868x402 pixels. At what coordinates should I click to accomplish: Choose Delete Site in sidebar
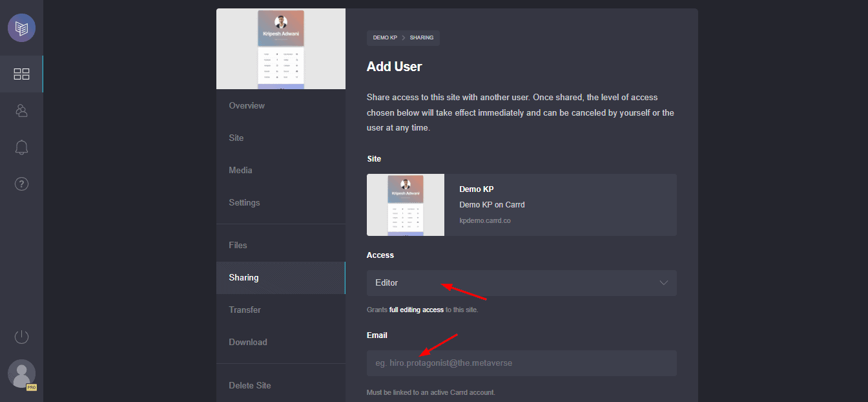[x=249, y=386]
